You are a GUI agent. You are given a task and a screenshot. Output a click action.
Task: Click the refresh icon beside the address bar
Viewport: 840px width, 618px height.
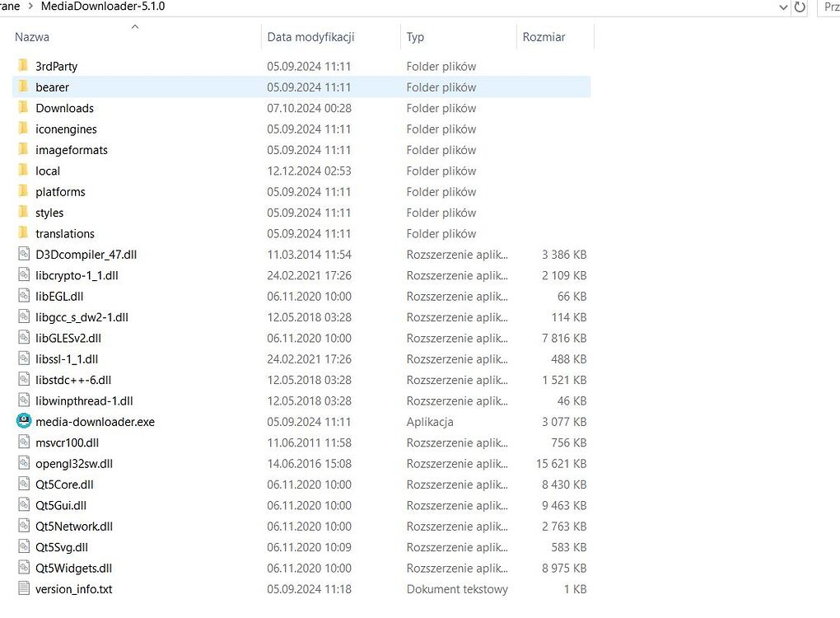point(799,7)
